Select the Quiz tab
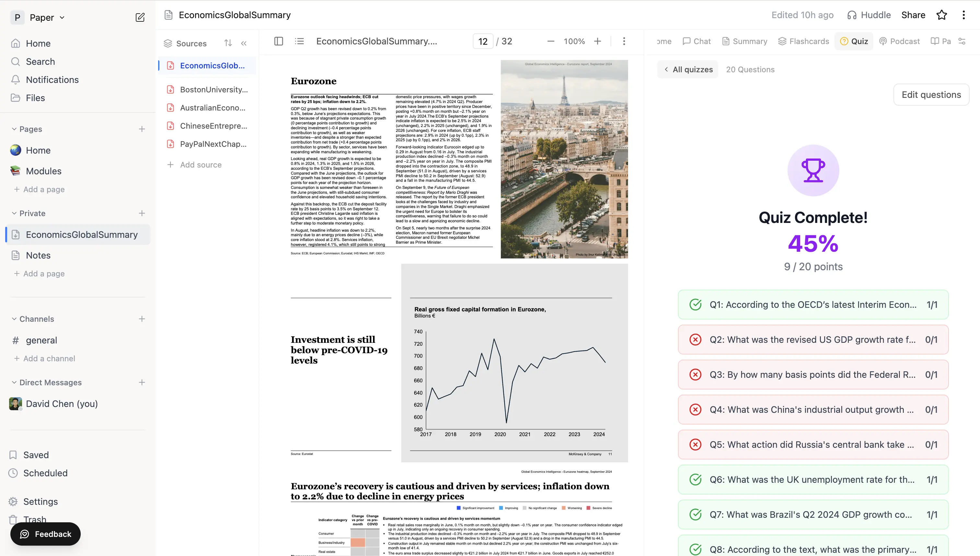The height and width of the screenshot is (556, 980). pos(854,41)
